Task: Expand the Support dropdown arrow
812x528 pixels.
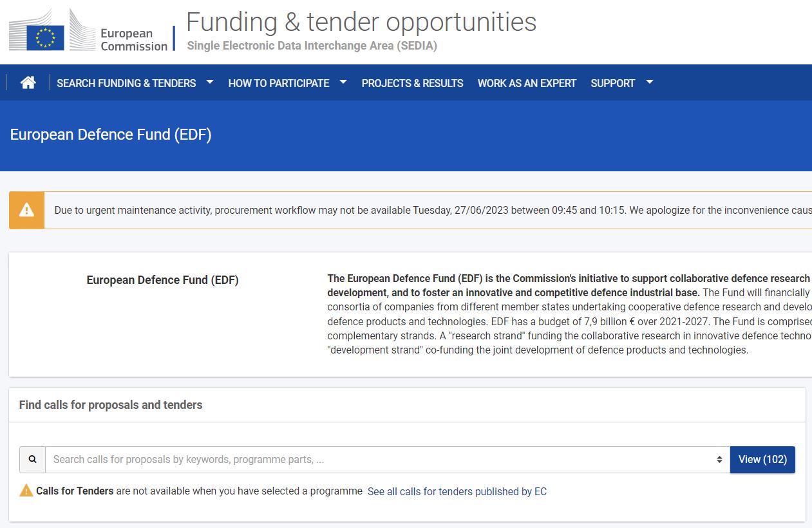Action: [x=649, y=82]
